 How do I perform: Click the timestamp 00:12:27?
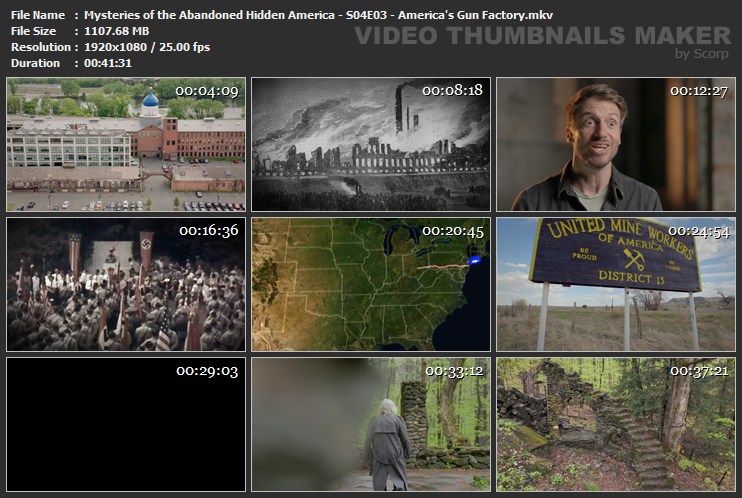click(698, 91)
